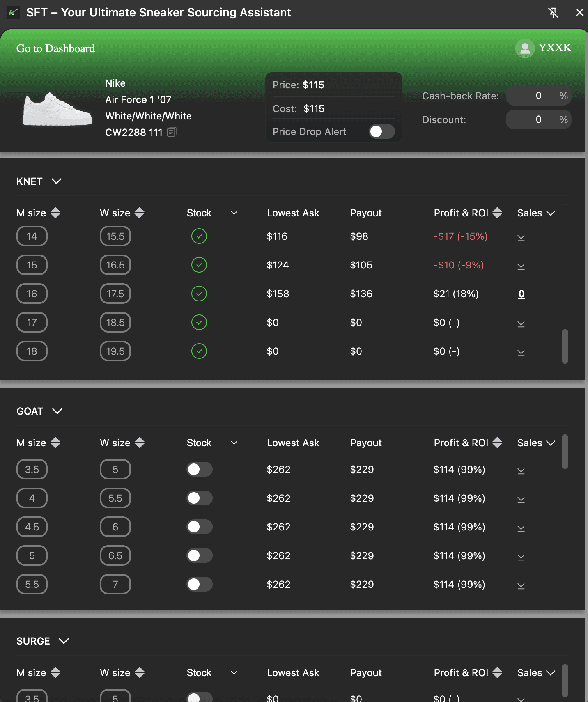The height and width of the screenshot is (702, 588).
Task: Click stock checkmark for KNET size 17
Action: tap(199, 322)
